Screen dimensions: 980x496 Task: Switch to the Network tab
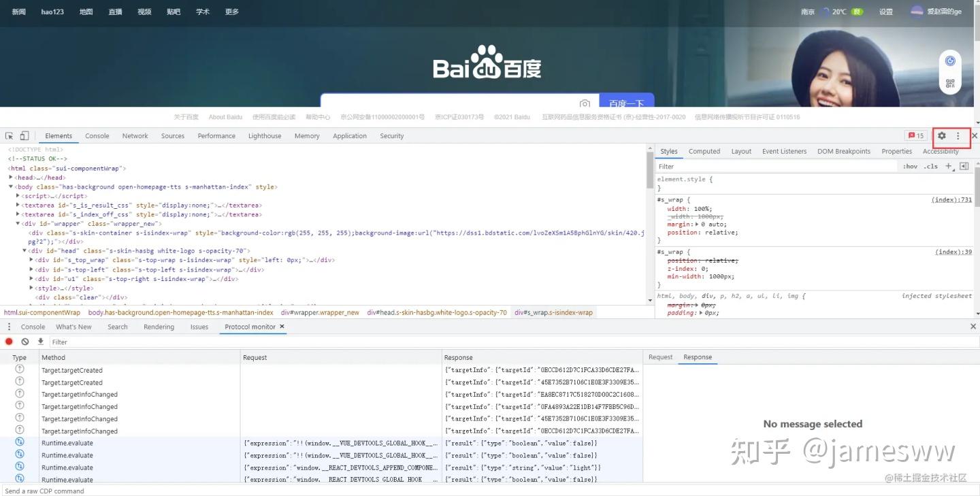click(135, 136)
